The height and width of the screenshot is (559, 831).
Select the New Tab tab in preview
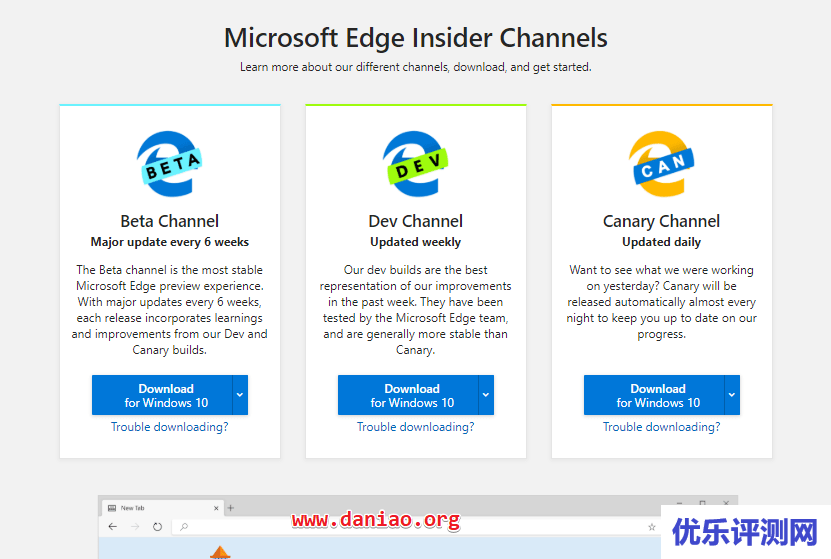tap(162, 508)
